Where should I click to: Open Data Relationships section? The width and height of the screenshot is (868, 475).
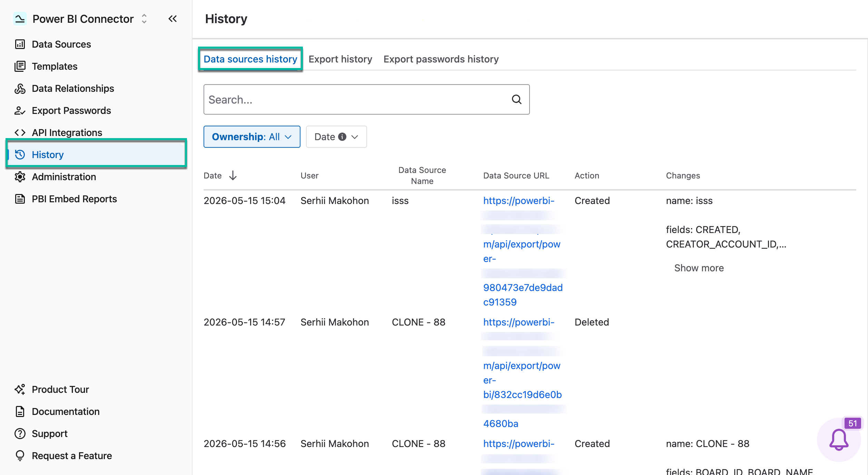tap(73, 88)
